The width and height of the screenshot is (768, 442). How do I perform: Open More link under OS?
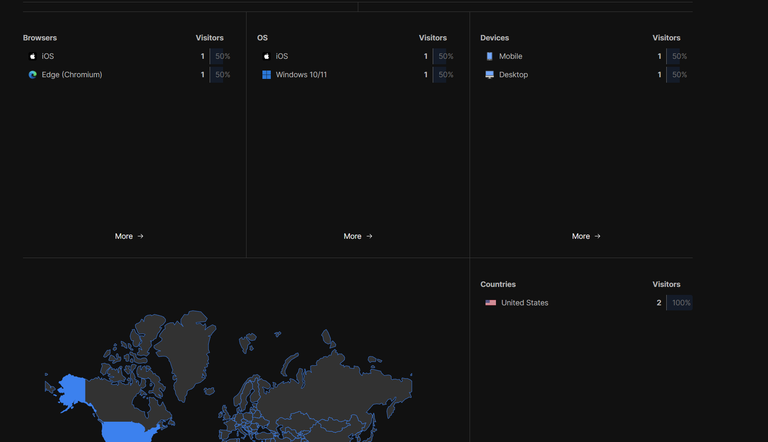(358, 236)
